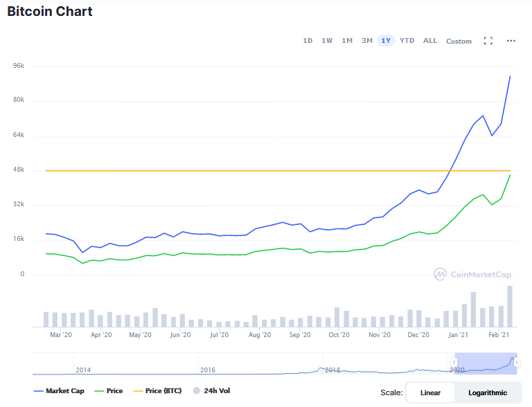Select the 1W time range
This screenshot has height=407, width=532.
(x=327, y=41)
